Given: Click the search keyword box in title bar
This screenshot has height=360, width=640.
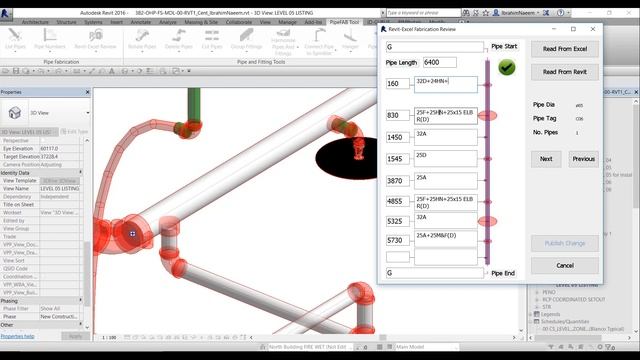Looking at the screenshot, I should [423, 13].
